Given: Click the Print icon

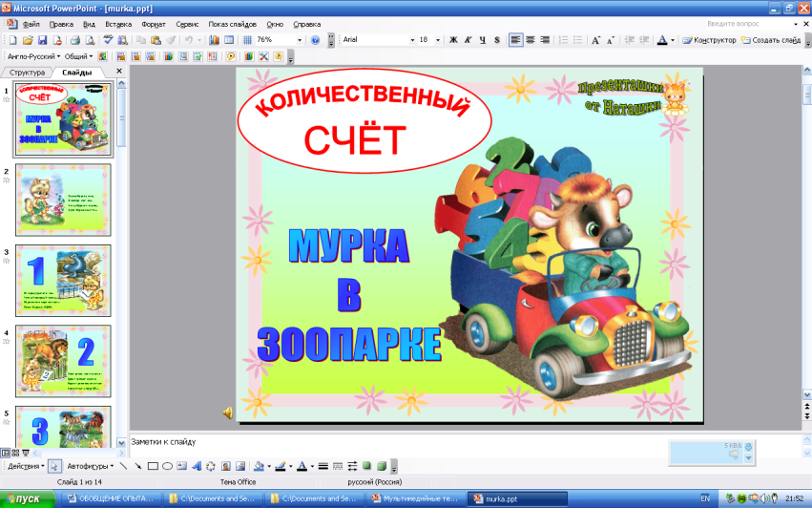Looking at the screenshot, I should point(74,40).
